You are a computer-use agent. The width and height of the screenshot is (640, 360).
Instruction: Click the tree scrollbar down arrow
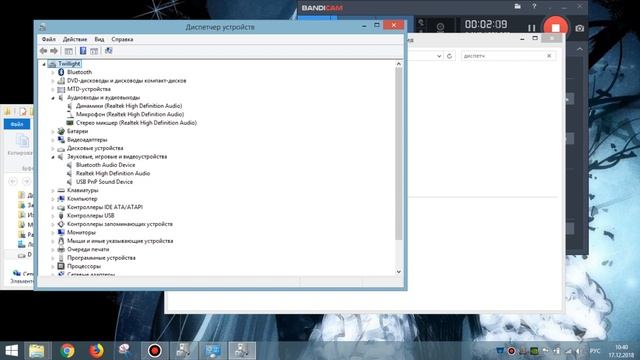tap(399, 272)
